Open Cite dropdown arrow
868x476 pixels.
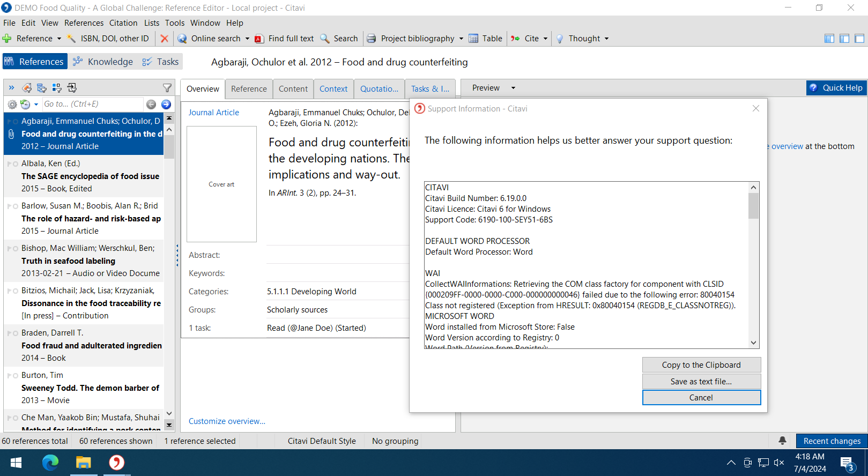coord(545,39)
